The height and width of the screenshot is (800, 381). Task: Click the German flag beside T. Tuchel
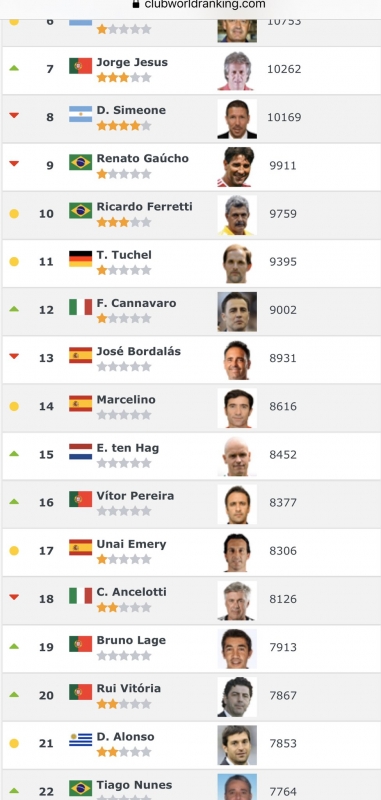(81, 259)
